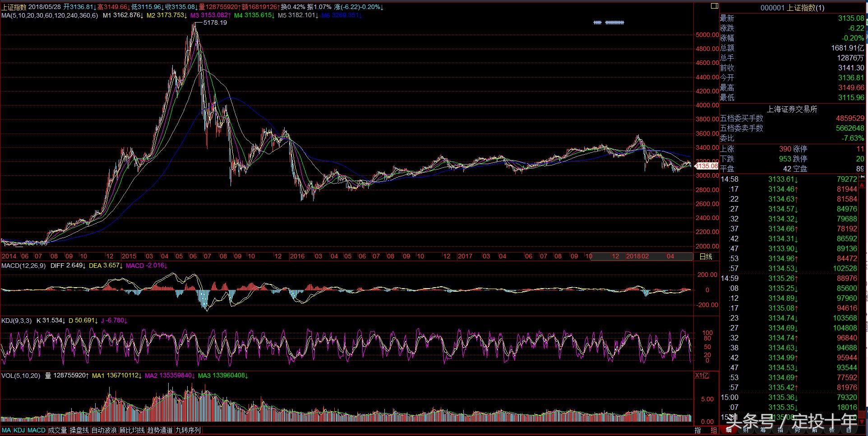Click the 五档委买手数 value 4859529

[850, 118]
